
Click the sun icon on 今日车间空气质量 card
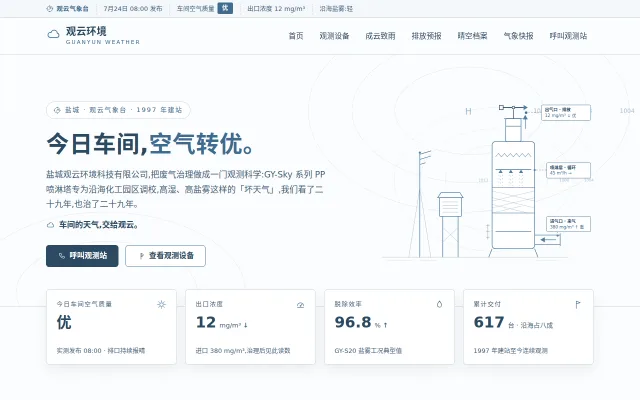click(161, 304)
